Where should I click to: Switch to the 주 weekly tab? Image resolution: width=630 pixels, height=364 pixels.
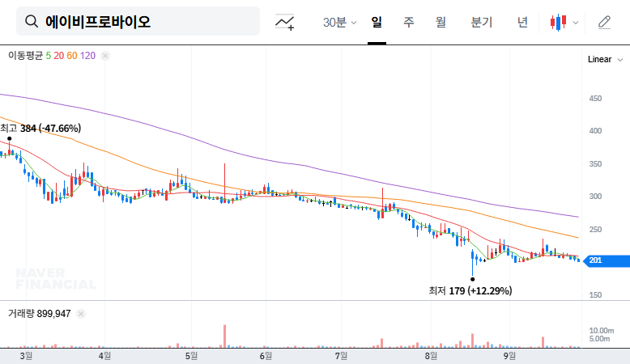pyautogui.click(x=409, y=22)
